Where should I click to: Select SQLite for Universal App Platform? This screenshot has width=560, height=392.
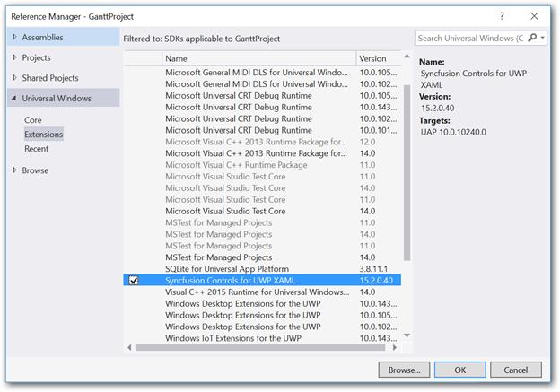pos(262,269)
